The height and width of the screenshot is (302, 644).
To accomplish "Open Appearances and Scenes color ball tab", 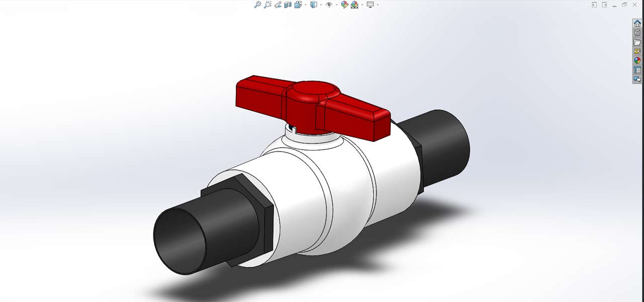I will click(637, 60).
